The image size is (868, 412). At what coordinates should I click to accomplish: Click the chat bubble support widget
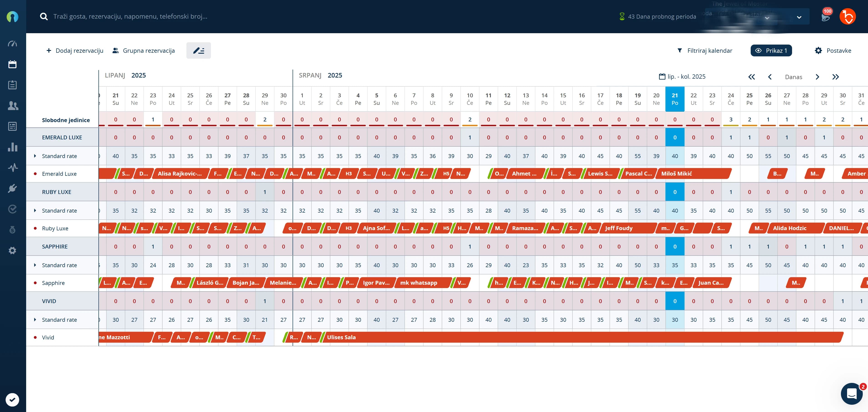click(851, 394)
